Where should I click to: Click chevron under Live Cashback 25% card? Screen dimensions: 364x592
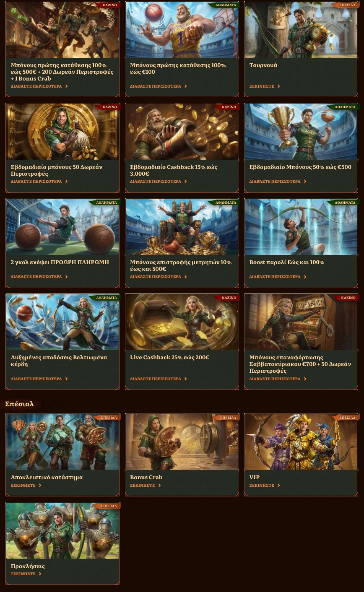[x=185, y=379]
